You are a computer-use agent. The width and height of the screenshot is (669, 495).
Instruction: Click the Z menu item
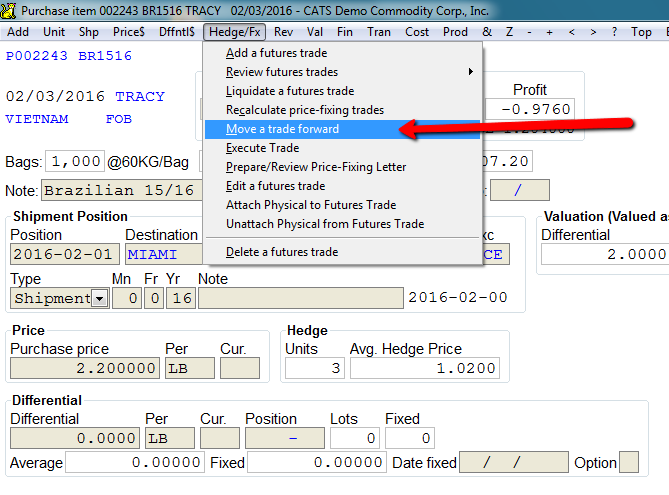509,32
